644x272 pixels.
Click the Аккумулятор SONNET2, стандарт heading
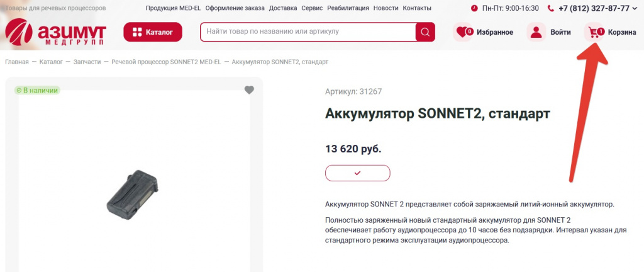pyautogui.click(x=438, y=114)
